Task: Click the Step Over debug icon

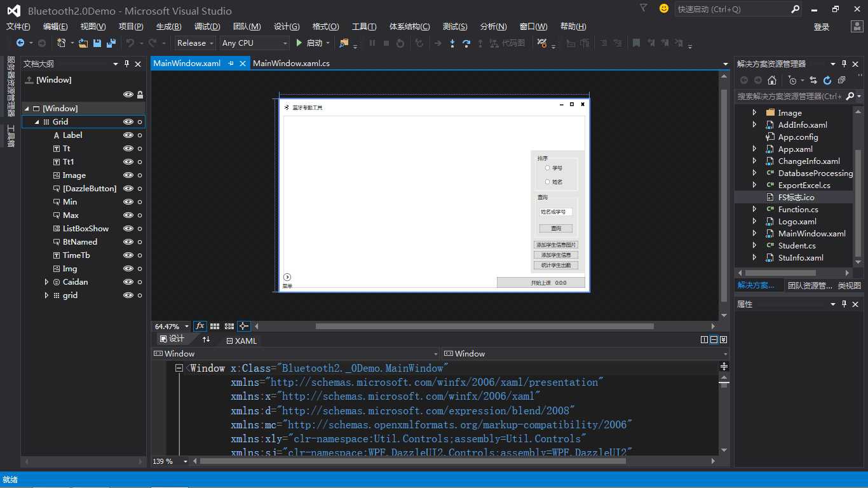Action: (x=466, y=43)
